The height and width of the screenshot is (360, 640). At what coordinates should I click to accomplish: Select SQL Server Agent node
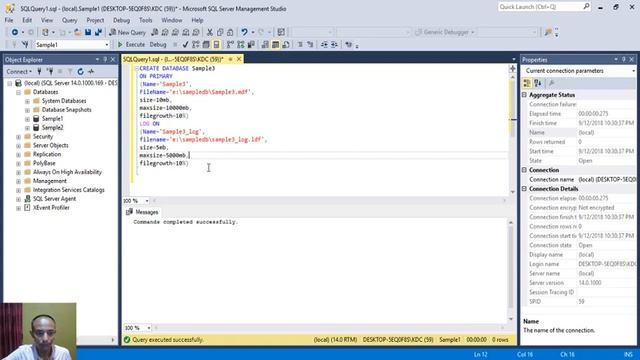[x=54, y=199]
